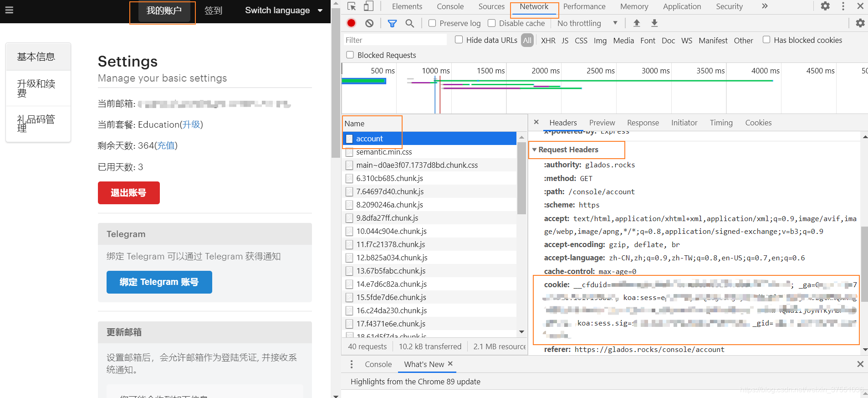
Task: Click the 升级 upgrade link
Action: (191, 124)
